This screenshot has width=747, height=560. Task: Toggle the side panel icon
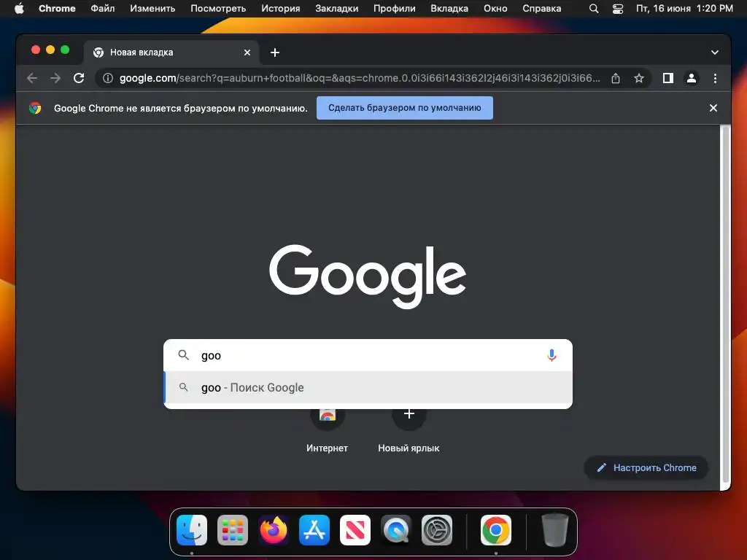pos(668,78)
